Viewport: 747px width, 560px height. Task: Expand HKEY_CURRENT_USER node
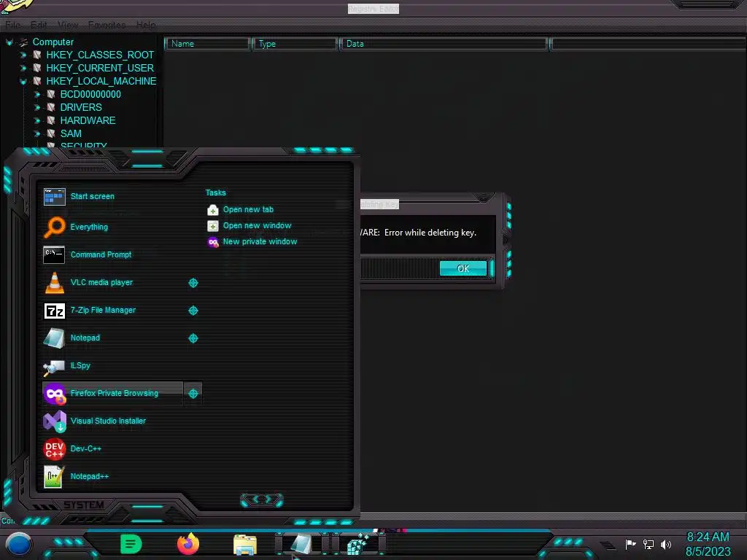coord(23,68)
